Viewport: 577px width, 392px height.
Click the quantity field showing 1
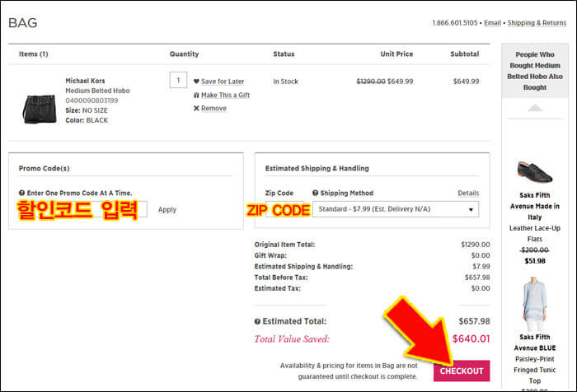click(178, 80)
